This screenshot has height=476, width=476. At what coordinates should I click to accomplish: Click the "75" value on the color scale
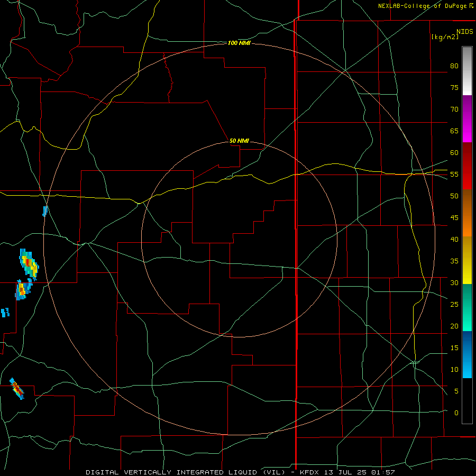coord(454,87)
